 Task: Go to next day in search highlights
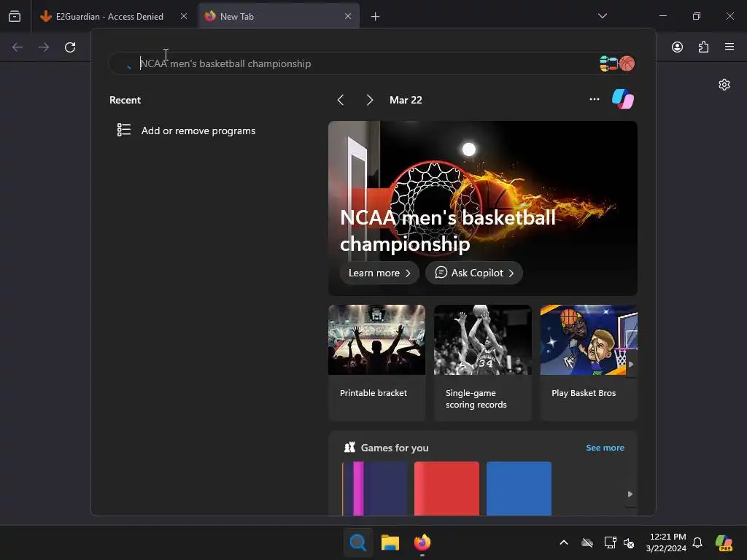(x=370, y=100)
